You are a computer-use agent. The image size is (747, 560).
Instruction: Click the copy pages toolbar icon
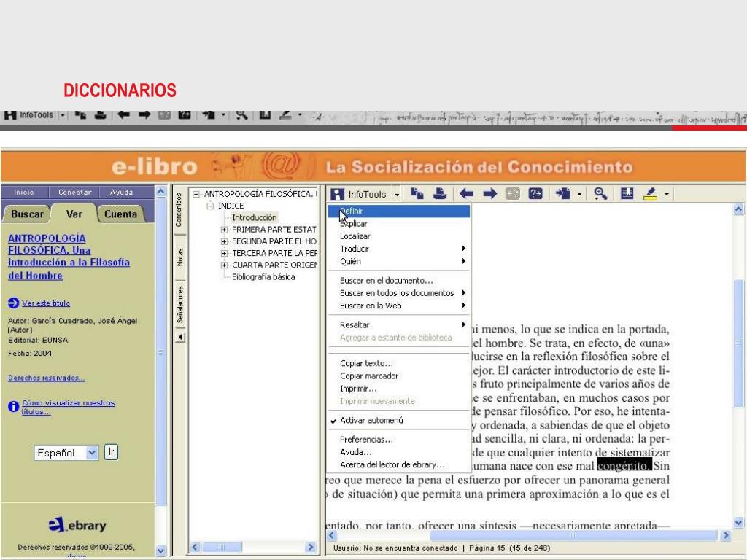tap(417, 195)
